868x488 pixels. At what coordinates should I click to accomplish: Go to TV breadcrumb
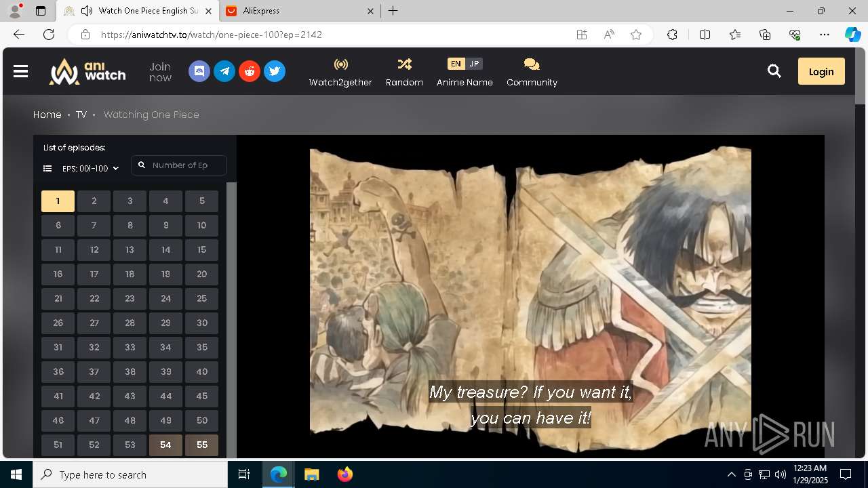coord(81,115)
